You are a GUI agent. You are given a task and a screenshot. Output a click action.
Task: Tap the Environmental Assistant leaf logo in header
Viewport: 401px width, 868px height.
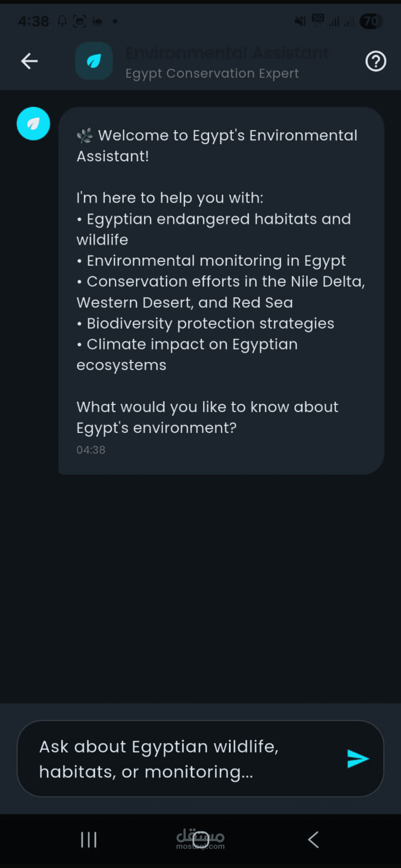click(x=94, y=61)
